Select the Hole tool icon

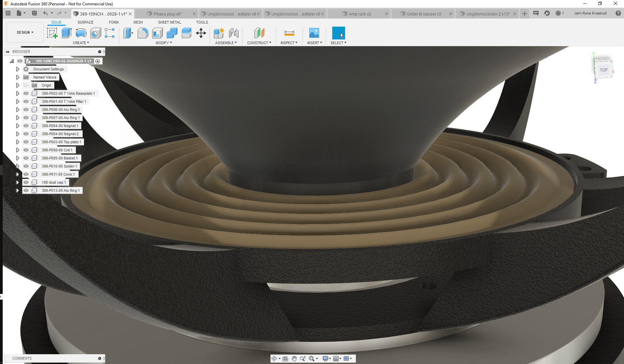(95, 33)
